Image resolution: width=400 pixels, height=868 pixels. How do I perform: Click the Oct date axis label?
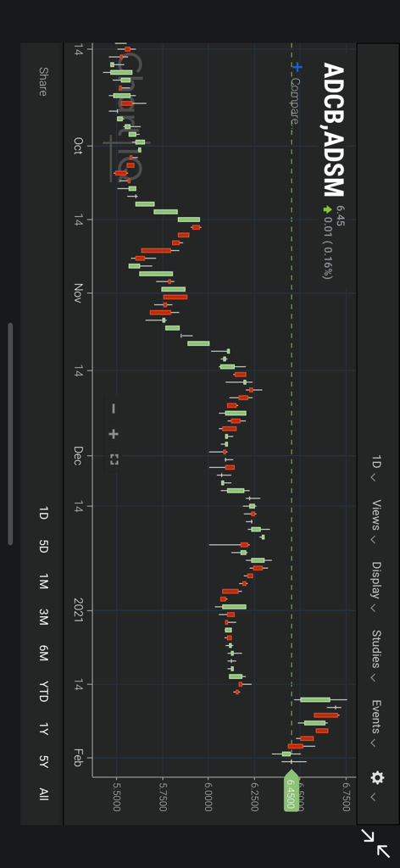pos(77,146)
